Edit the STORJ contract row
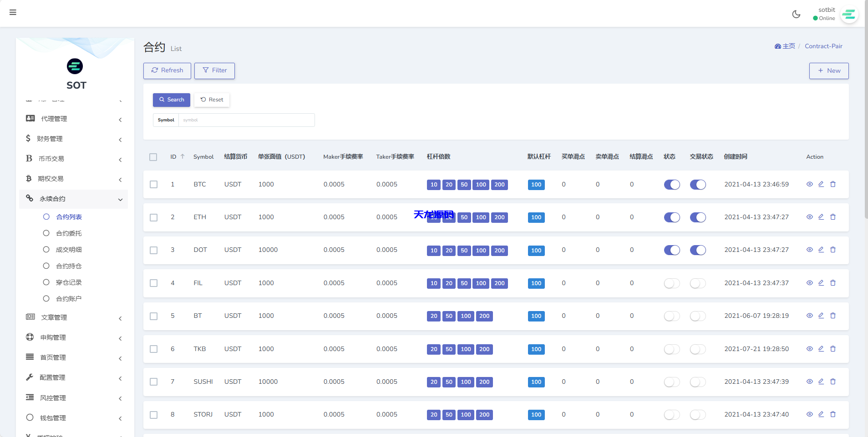 point(821,414)
